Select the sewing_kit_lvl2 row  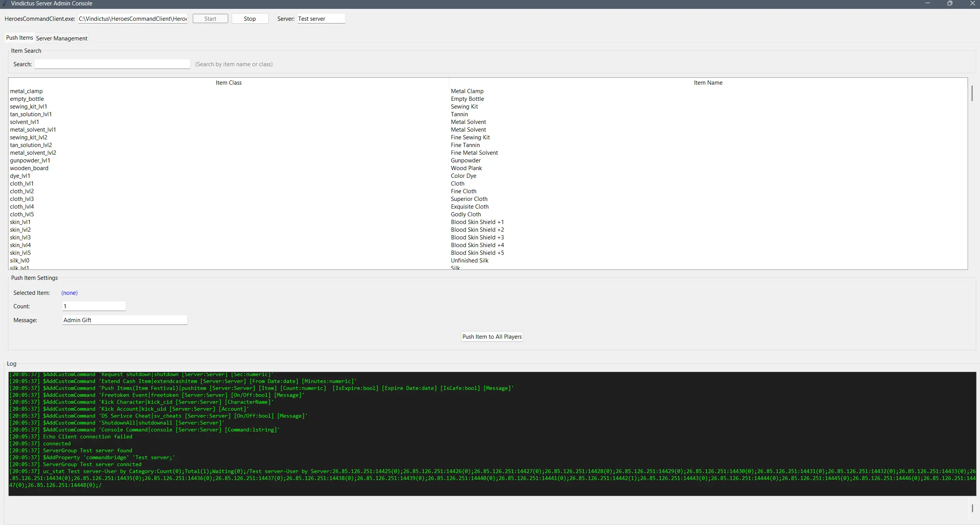coord(488,137)
